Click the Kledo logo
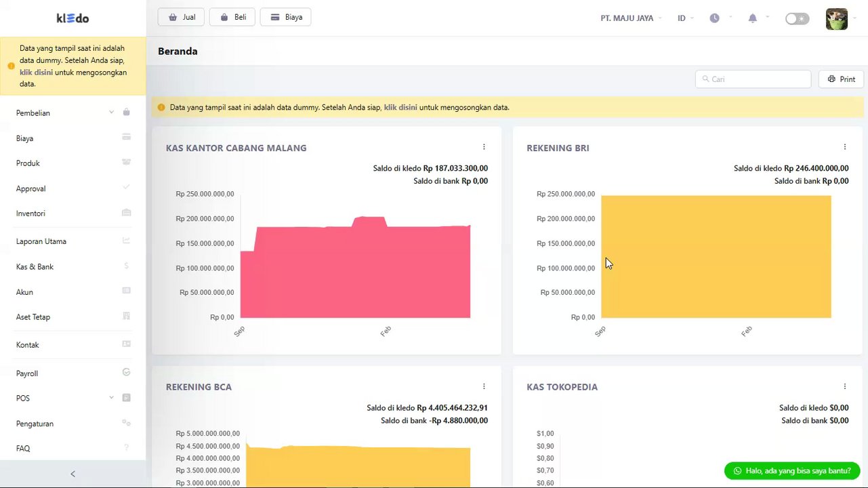868x488 pixels. coord(73,18)
